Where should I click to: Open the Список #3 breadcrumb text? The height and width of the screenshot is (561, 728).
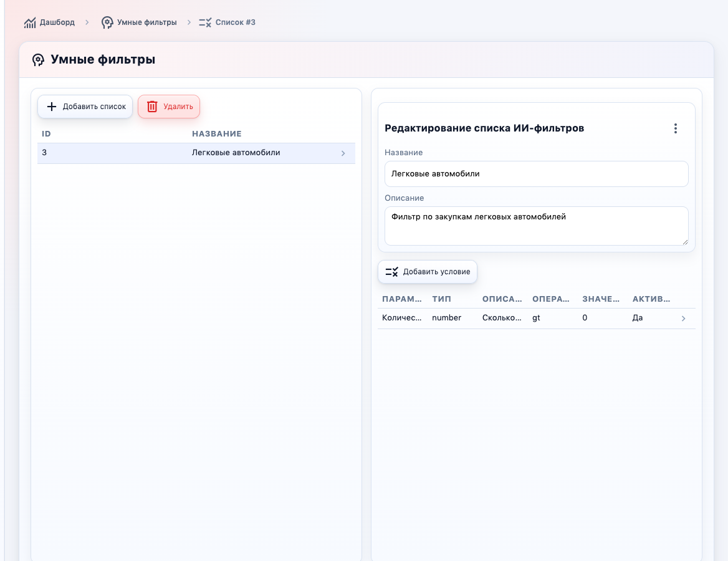(x=235, y=22)
